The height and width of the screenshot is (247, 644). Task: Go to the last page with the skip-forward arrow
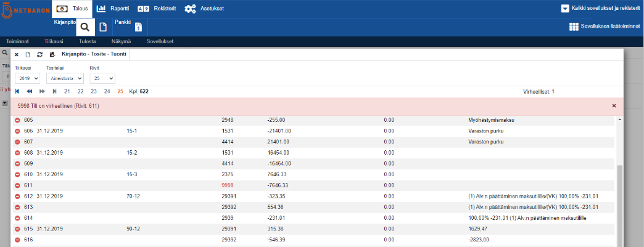click(55, 91)
